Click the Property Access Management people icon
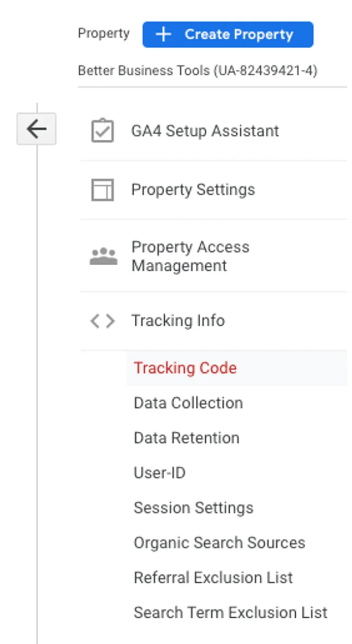The image size is (352, 644). pos(104,257)
